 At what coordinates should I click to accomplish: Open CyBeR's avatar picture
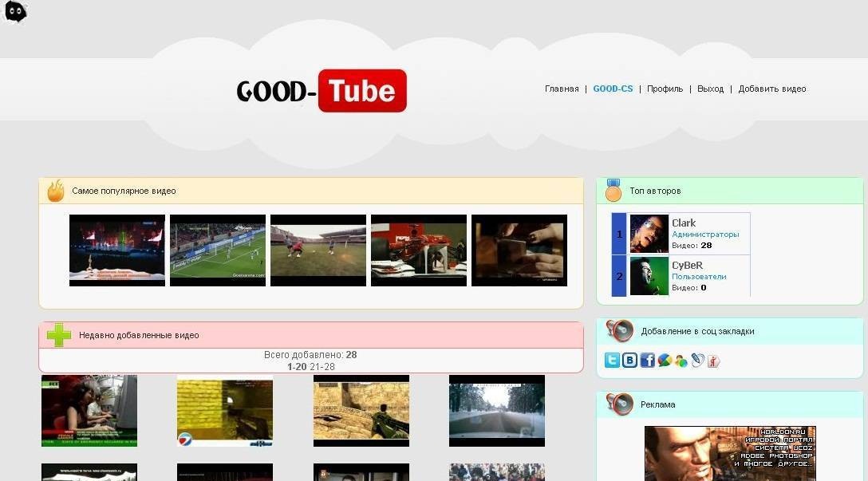pyautogui.click(x=649, y=276)
